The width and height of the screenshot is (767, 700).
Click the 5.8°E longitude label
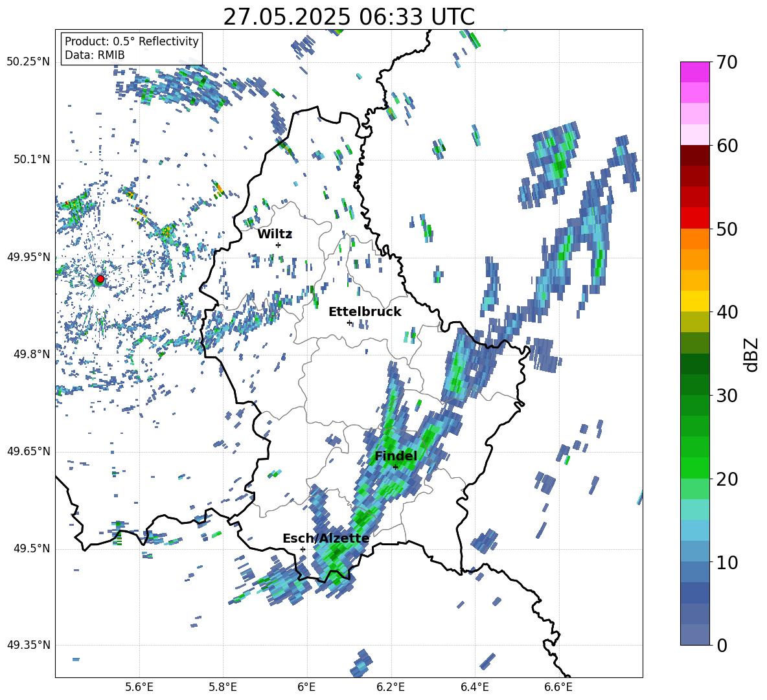(x=223, y=687)
